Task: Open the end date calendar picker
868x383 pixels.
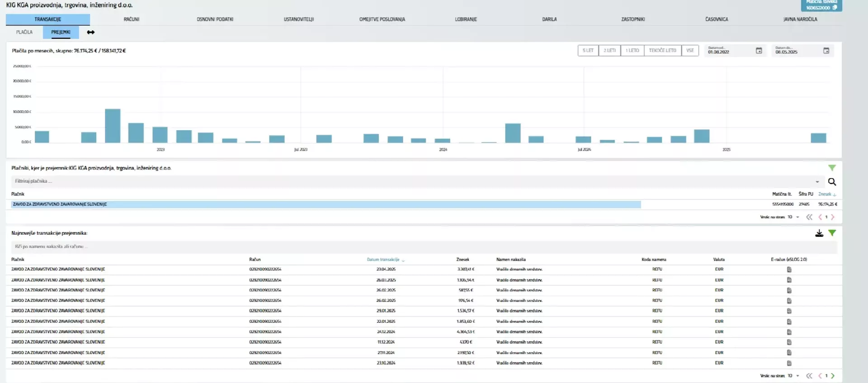Action: (x=826, y=51)
